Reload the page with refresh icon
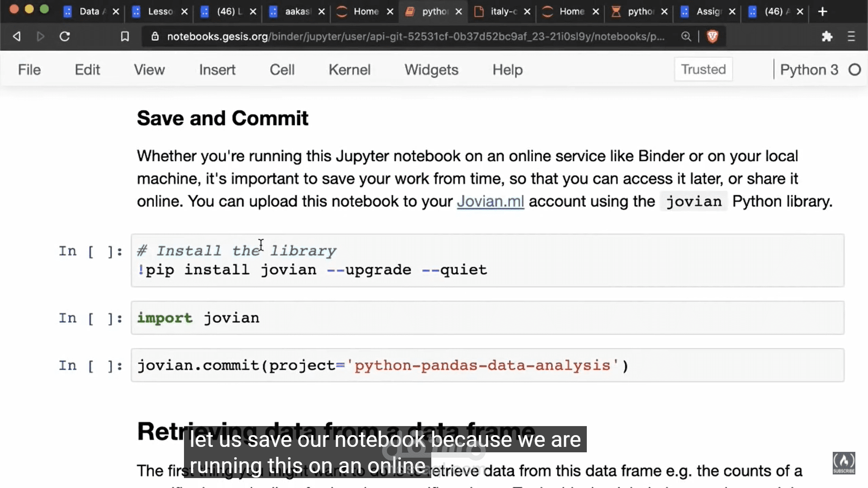Viewport: 868px width, 488px height. point(65,36)
